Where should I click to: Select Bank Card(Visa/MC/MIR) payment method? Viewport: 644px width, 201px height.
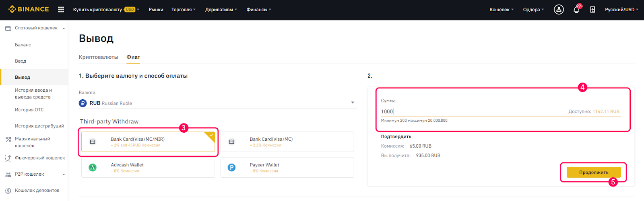point(148,142)
